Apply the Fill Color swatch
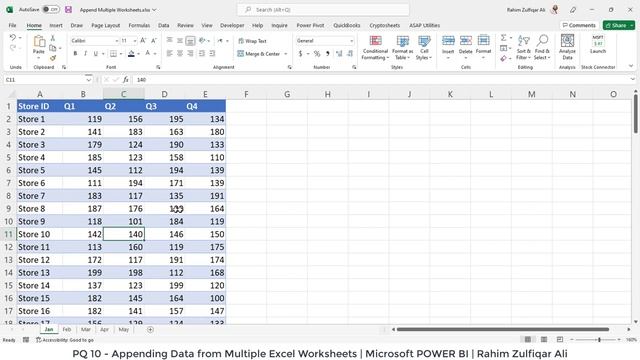 coord(131,53)
